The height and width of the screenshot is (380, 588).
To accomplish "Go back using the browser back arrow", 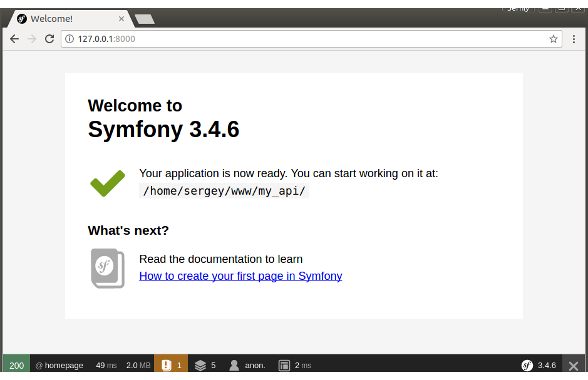I will [14, 39].
